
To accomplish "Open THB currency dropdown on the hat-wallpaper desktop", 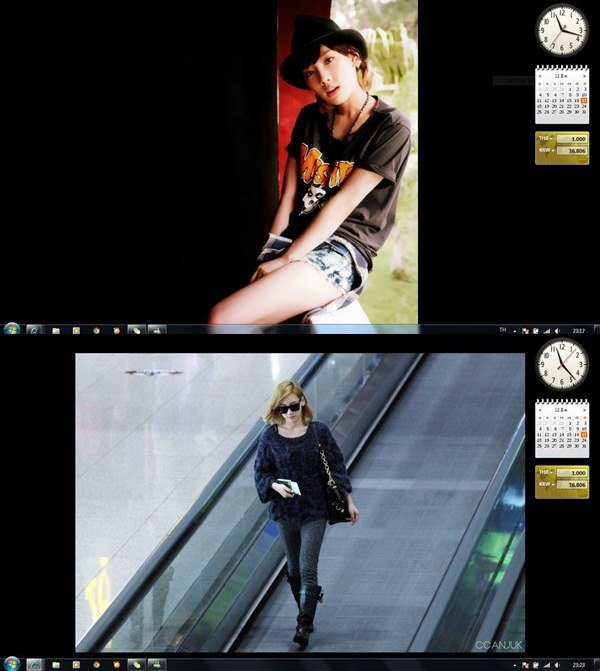I will coord(546,138).
